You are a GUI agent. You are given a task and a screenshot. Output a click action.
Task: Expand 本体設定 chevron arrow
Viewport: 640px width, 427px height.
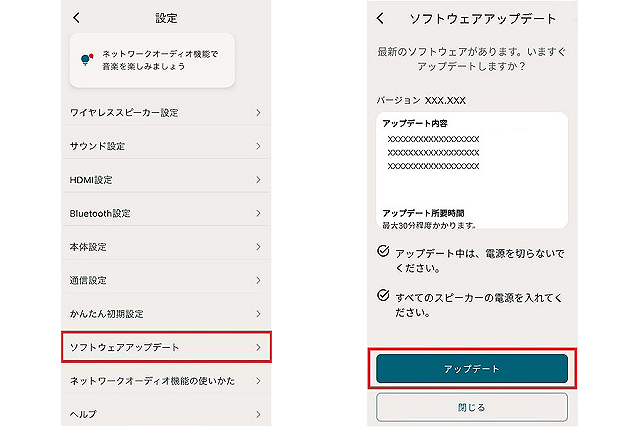[258, 246]
